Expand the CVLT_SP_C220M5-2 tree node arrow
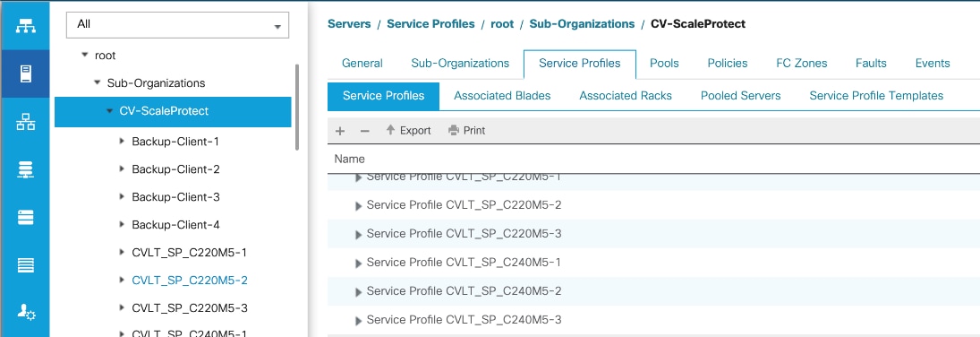This screenshot has width=980, height=337. pyautogui.click(x=122, y=280)
